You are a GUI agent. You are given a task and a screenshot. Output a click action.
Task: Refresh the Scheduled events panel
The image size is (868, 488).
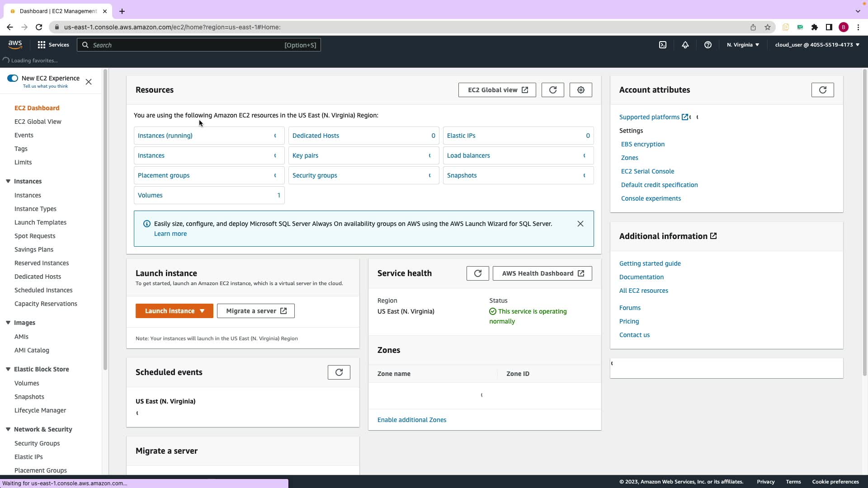pyautogui.click(x=339, y=372)
